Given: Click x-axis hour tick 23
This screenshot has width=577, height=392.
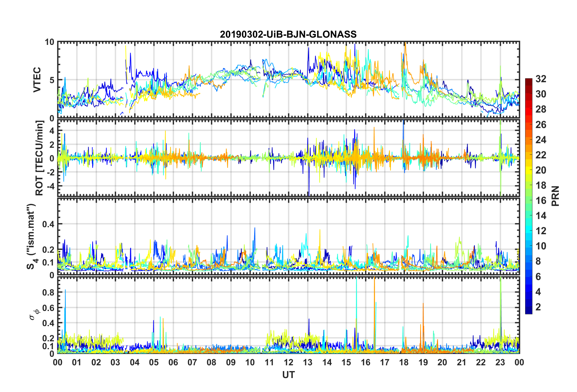Looking at the screenshot, I should coord(500,362).
